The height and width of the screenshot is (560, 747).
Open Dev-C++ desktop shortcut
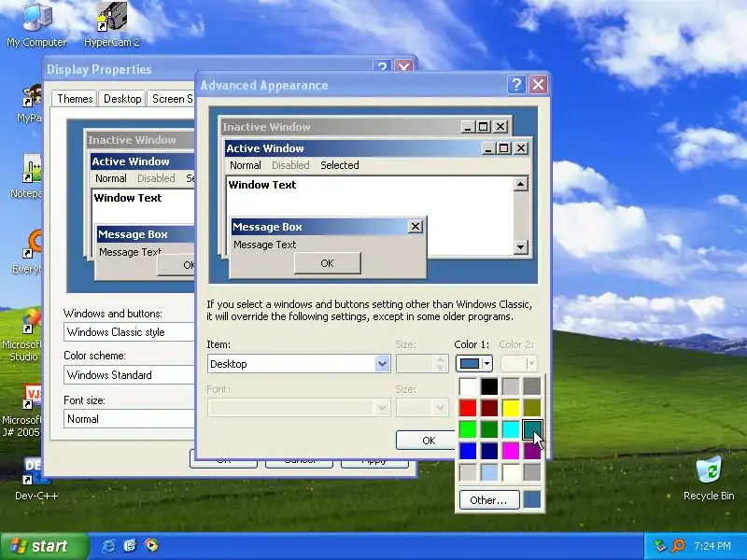click(x=36, y=479)
